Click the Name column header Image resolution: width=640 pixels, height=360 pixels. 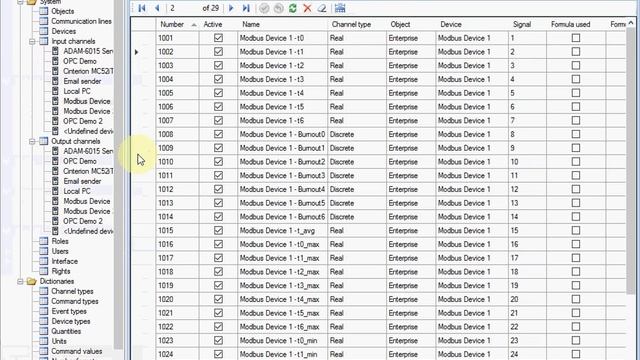pyautogui.click(x=283, y=24)
